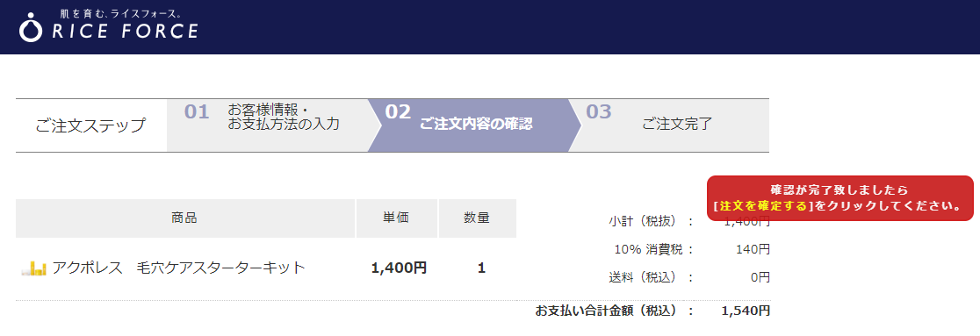Screen dimensions: 980x336
Task: Click the 数量 column header
Action: 477,218
